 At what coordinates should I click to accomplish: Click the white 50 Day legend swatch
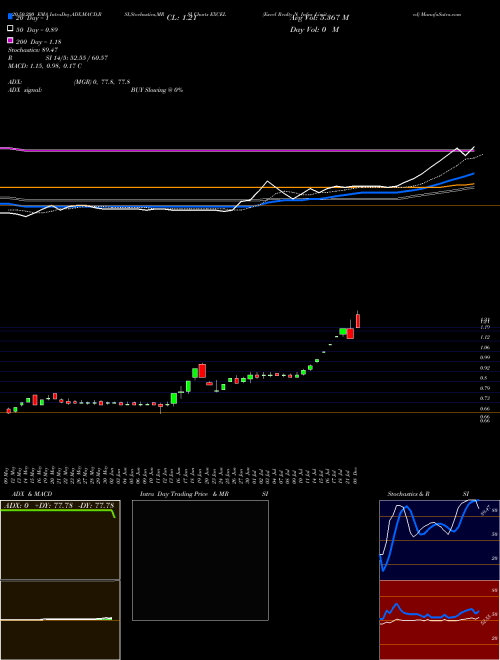pos(10,29)
